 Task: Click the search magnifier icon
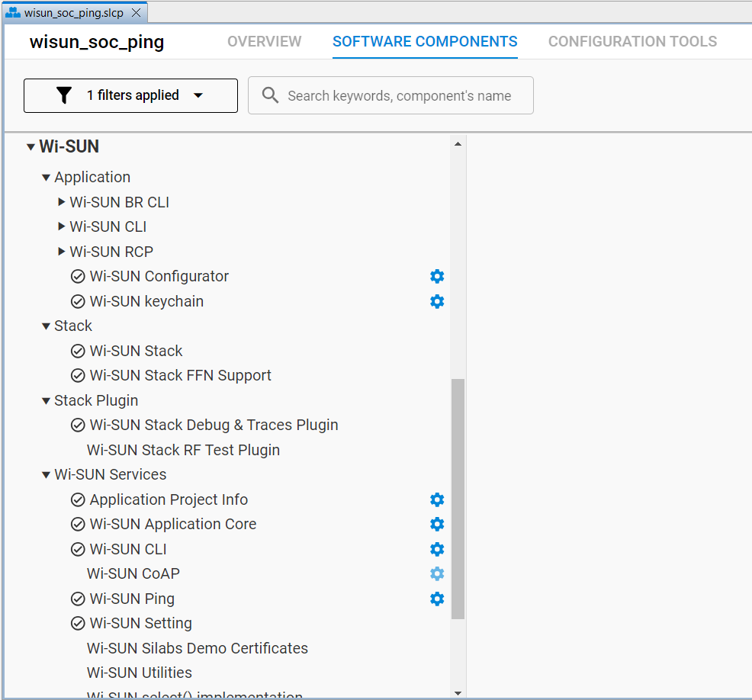(270, 95)
